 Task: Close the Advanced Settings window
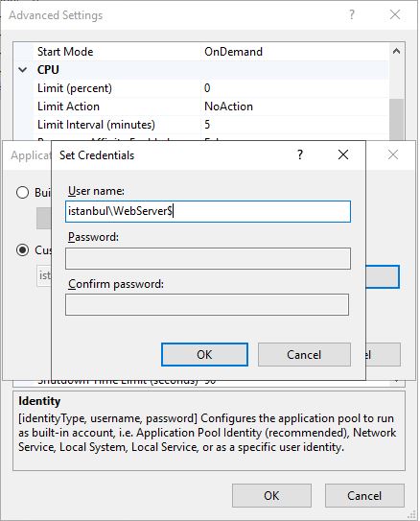[395, 14]
